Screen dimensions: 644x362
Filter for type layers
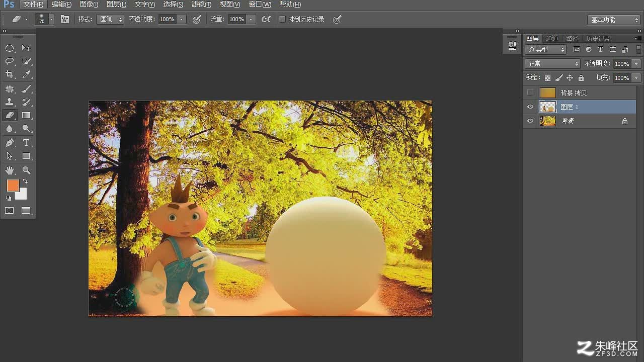coord(601,49)
